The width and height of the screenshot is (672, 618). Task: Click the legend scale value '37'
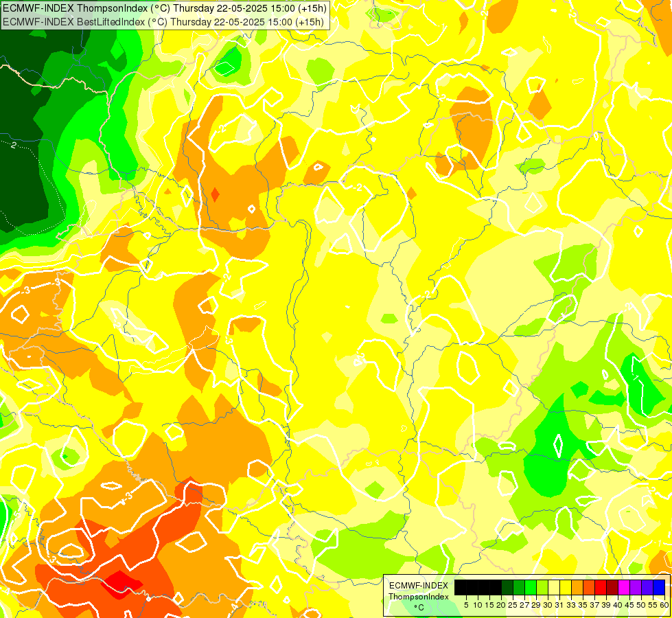click(595, 605)
